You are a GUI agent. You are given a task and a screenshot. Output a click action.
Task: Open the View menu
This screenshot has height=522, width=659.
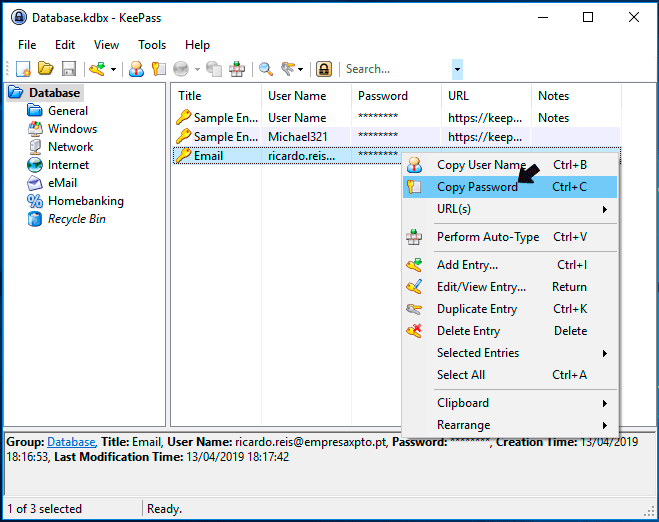[106, 45]
